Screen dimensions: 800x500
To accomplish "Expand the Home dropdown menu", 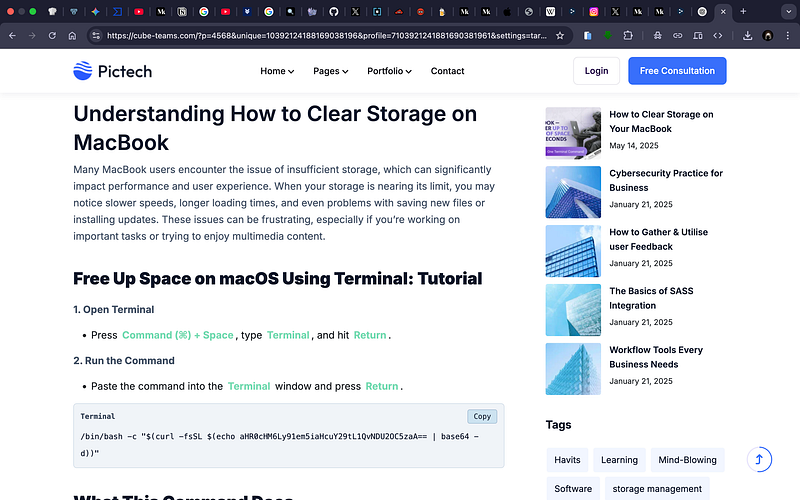I will click(277, 71).
